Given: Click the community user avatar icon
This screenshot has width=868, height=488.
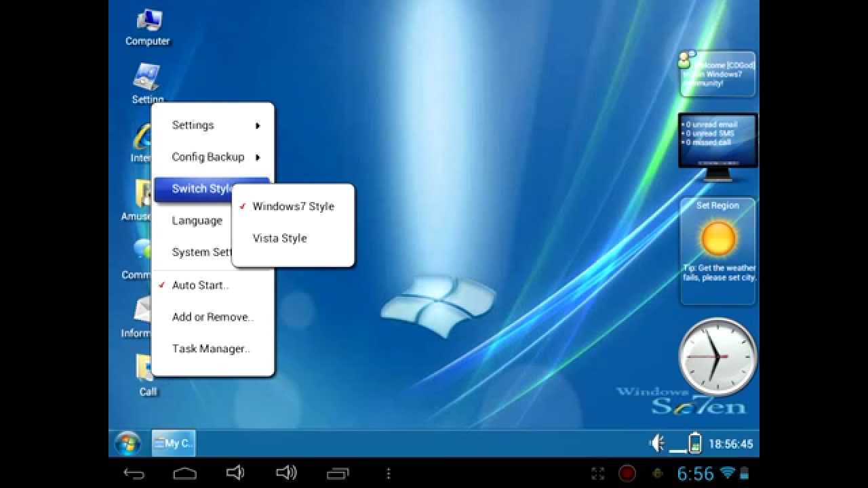Looking at the screenshot, I should [686, 60].
